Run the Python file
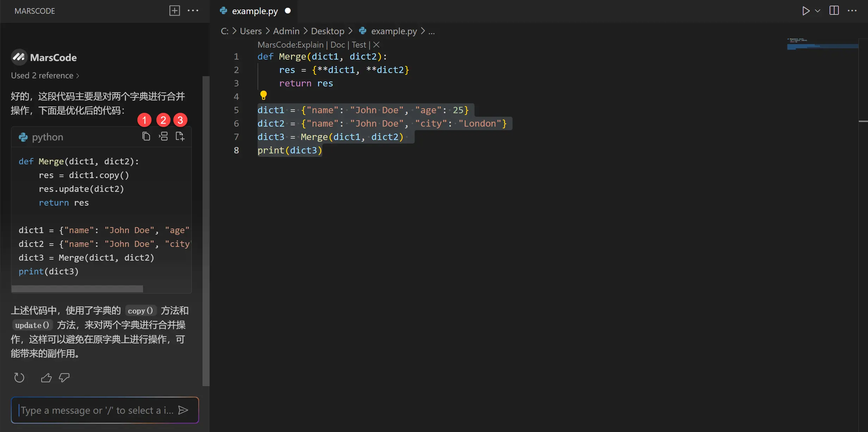868x432 pixels. coord(806,11)
